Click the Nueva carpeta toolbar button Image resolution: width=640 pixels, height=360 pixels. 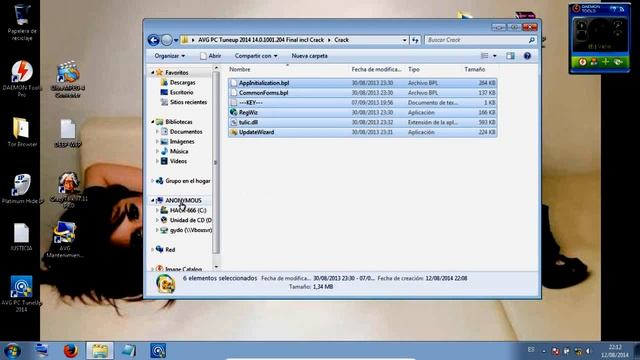coord(309,56)
